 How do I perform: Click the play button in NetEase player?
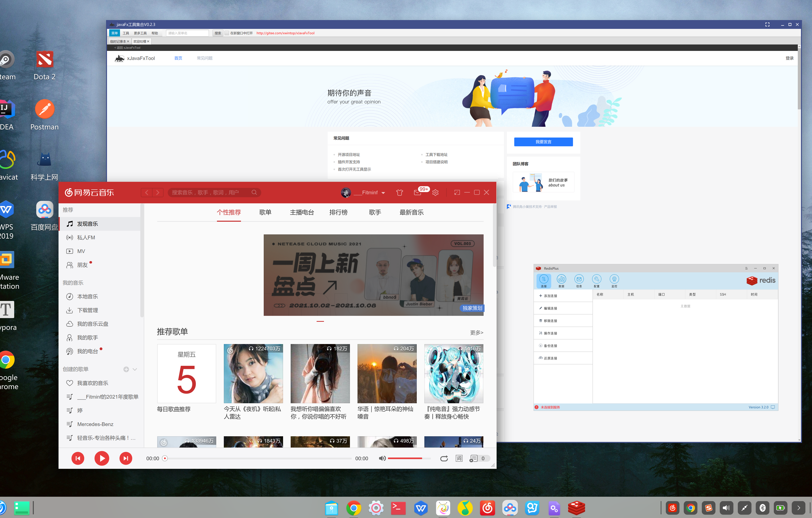[101, 458]
